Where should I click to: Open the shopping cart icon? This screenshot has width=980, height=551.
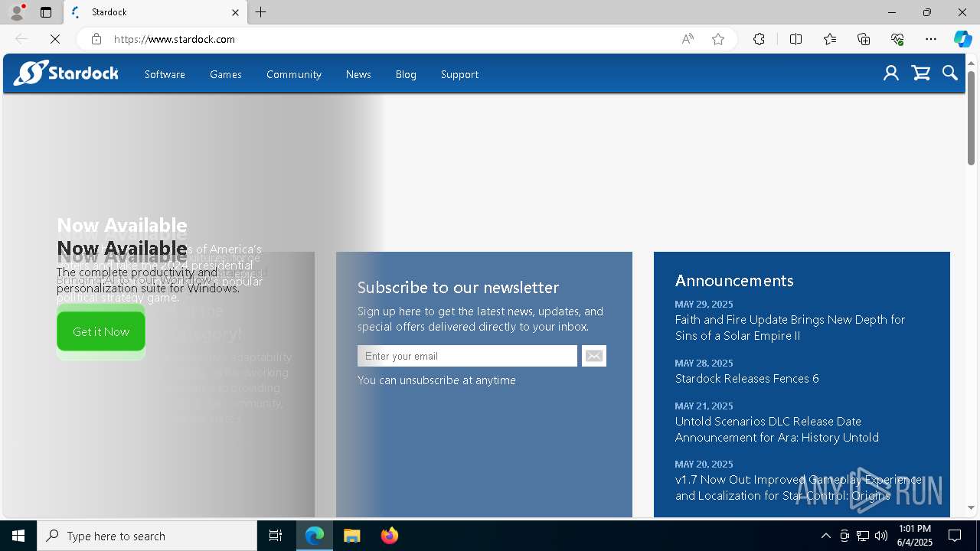[921, 73]
